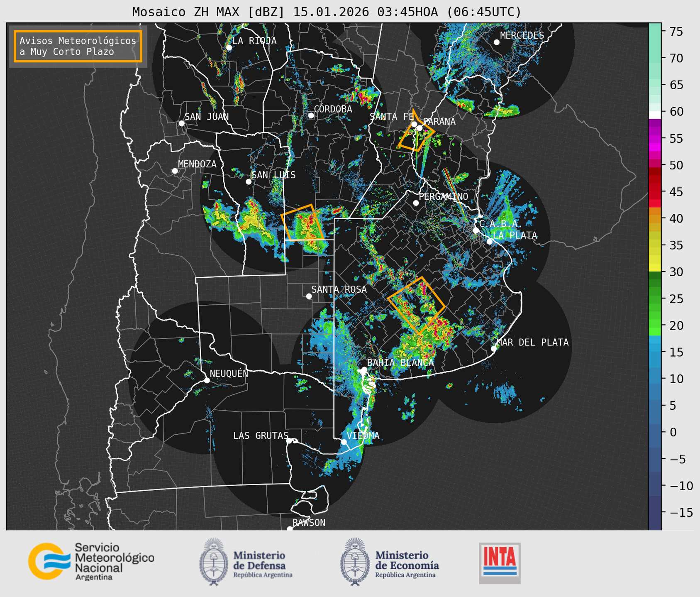Click the MERCEDES city label
This screenshot has width=700, height=597.
pos(522,35)
